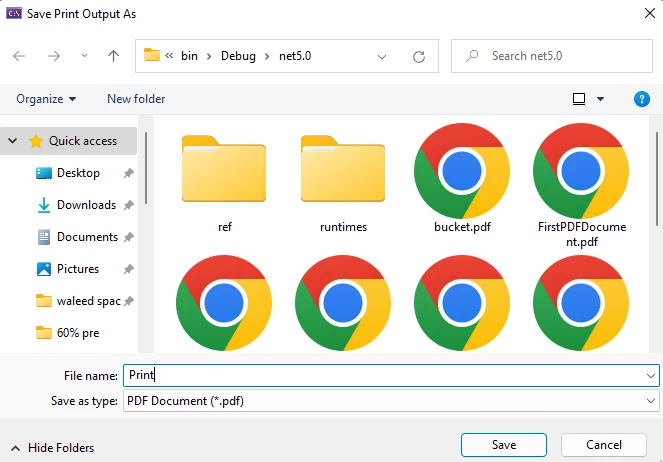Open the ref folder
Viewport: 663px width, 462px height.
pos(224,172)
